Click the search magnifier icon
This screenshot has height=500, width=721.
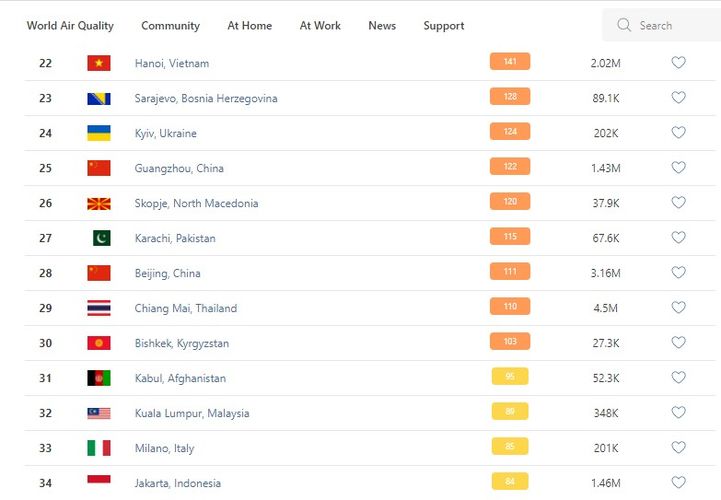tap(624, 25)
